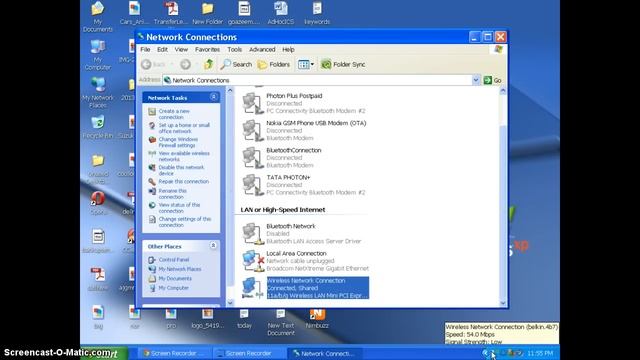Toggle the Folders pane button
The width and height of the screenshot is (640, 360).
[273, 64]
